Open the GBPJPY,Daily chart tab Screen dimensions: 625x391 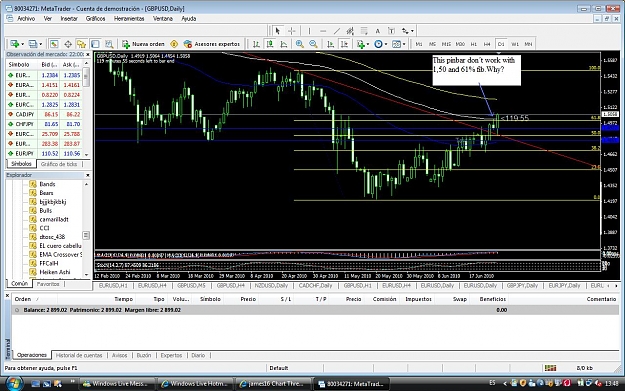point(522,285)
